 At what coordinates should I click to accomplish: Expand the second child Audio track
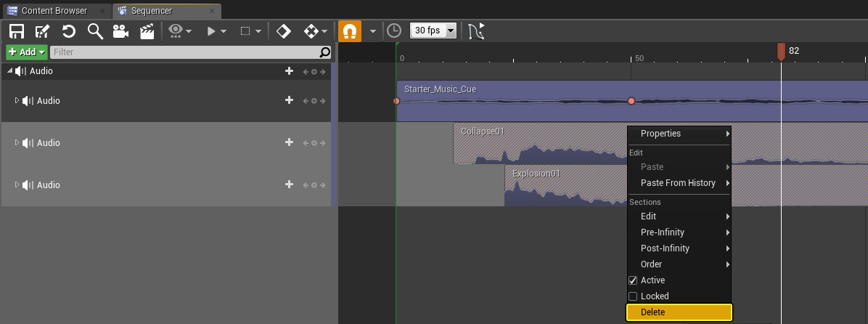pyautogui.click(x=17, y=142)
